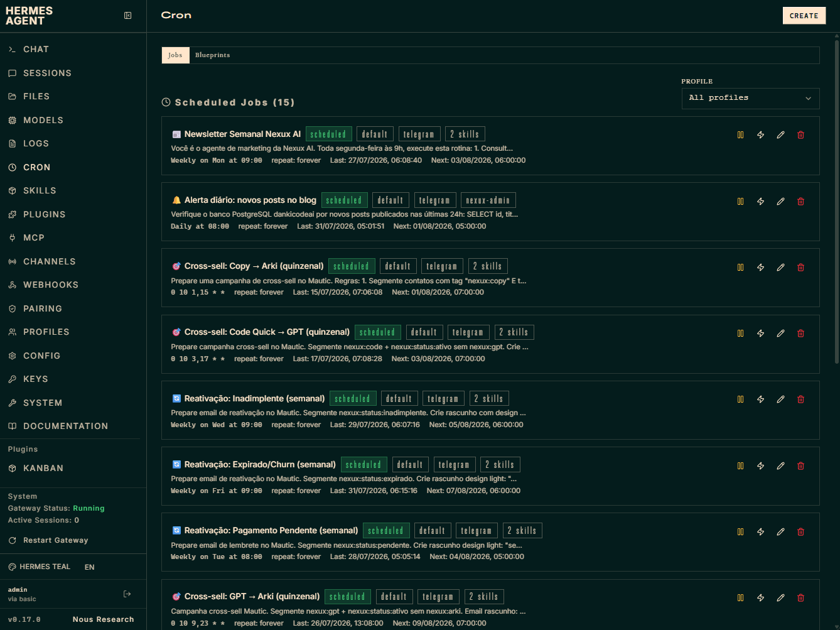The height and width of the screenshot is (630, 840).
Task: Click the CREATE button
Action: (804, 16)
